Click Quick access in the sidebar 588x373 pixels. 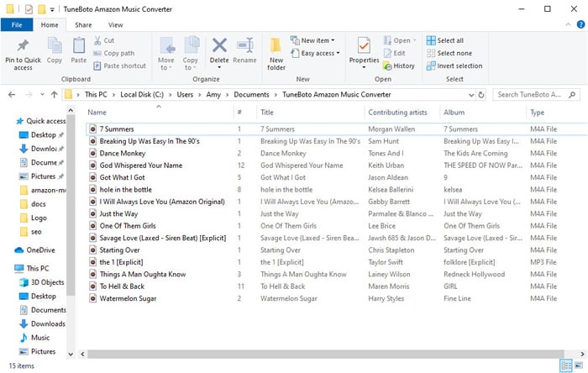coord(41,121)
